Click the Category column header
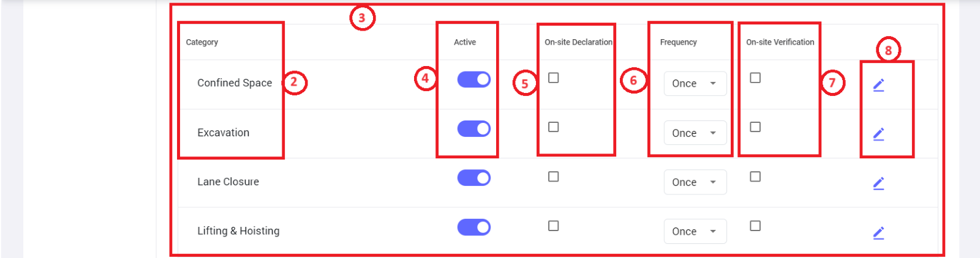The image size is (980, 258). (202, 42)
